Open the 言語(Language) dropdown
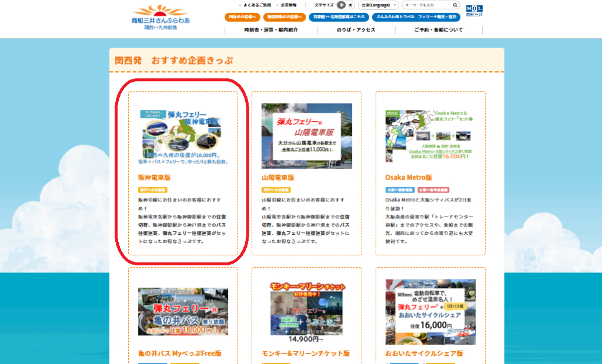Screen dimensions: 602x364 [x=378, y=5]
